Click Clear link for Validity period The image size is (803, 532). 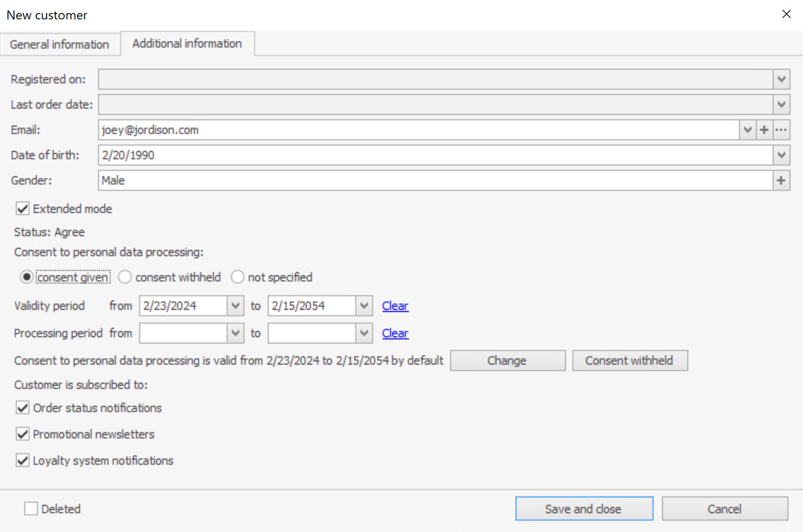point(395,306)
